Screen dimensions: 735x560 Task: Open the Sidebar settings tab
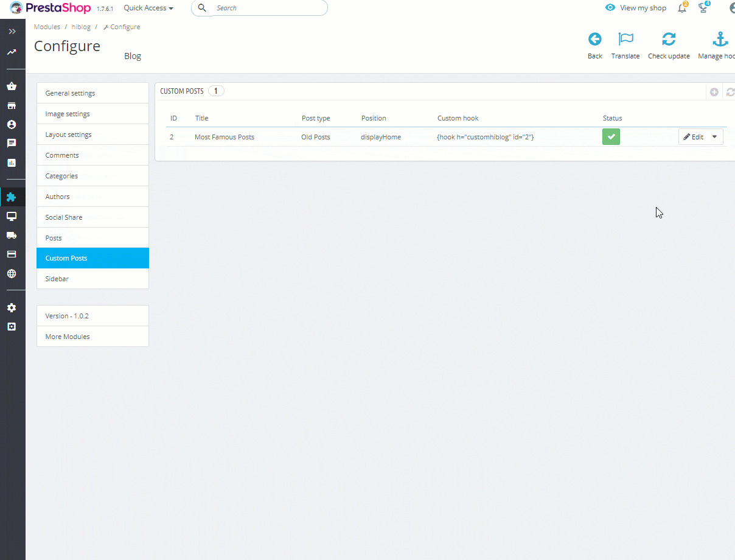(x=92, y=279)
